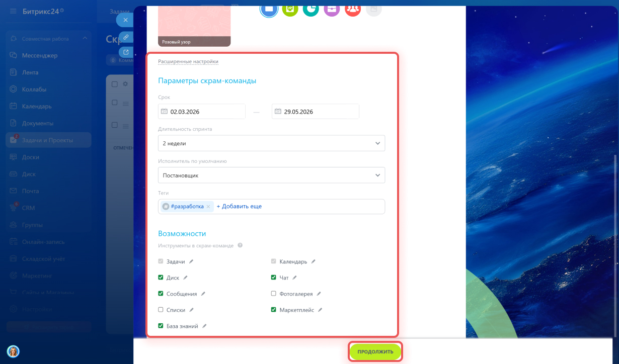The height and width of the screenshot is (364, 619).
Task: Open Мессенджер in the left sidebar
Action: pyautogui.click(x=40, y=55)
